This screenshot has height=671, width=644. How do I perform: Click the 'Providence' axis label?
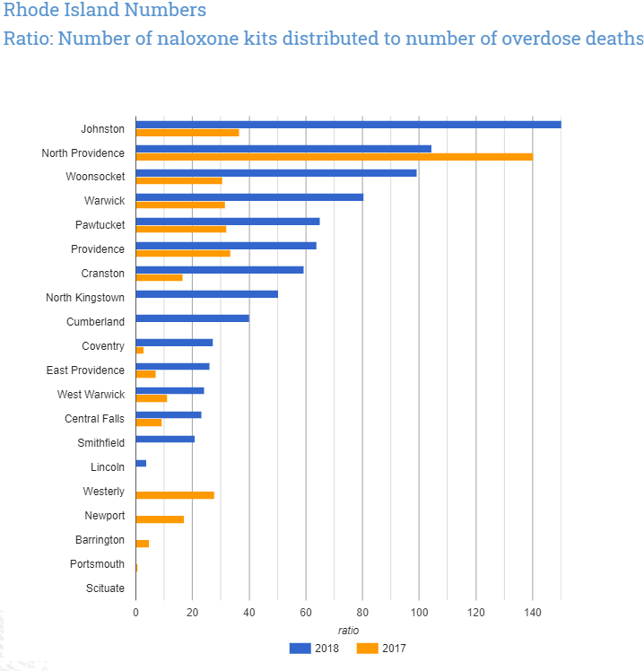[98, 249]
